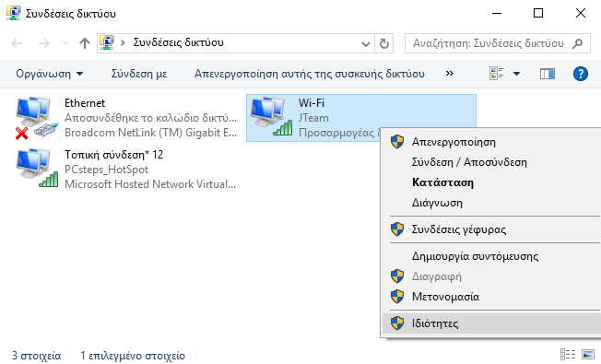Image resolution: width=601 pixels, height=364 pixels.
Task: Show more toolbar commands with double chevron
Action: point(450,73)
